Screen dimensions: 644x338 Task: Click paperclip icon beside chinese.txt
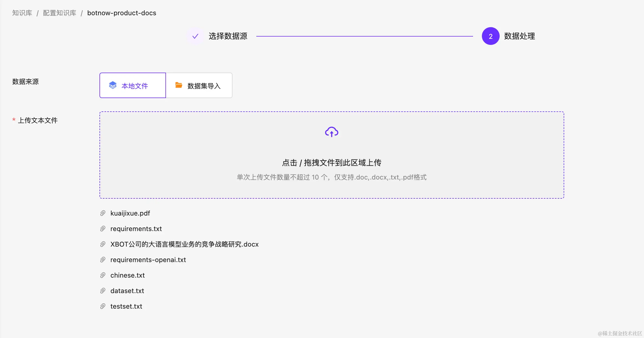103,275
